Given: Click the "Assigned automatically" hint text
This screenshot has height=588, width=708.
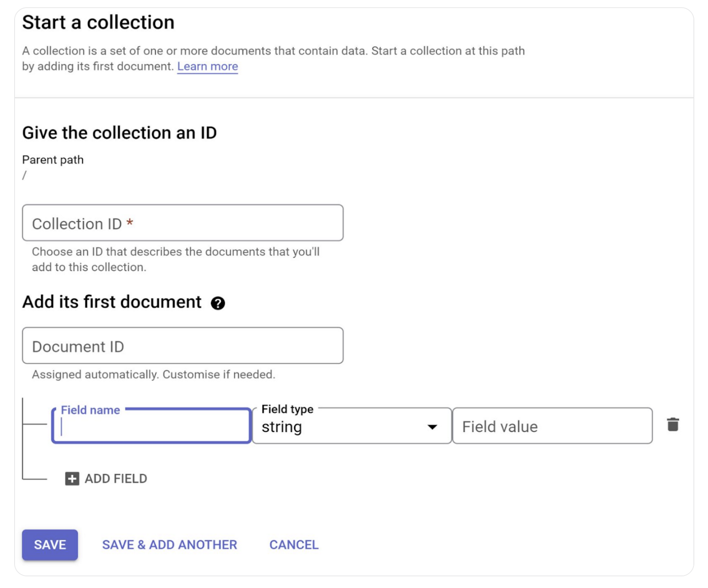Looking at the screenshot, I should point(154,375).
